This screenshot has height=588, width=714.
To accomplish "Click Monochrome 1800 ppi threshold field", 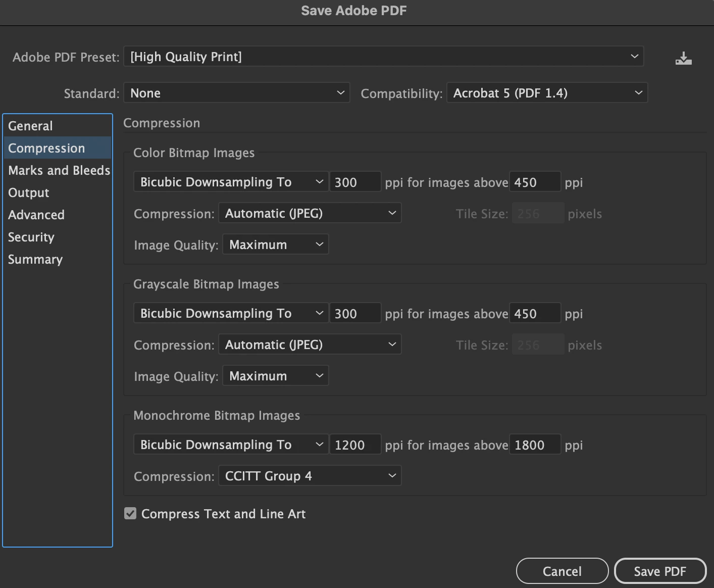I will coord(535,445).
